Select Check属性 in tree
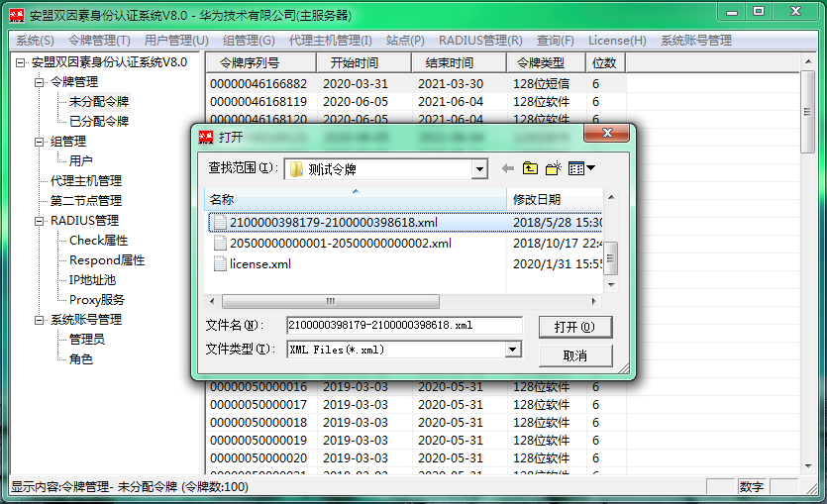 (x=99, y=241)
